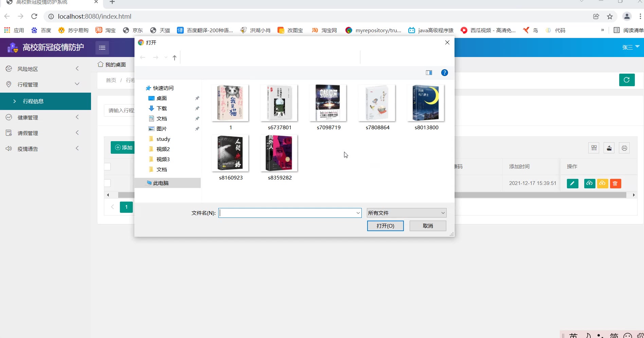
Task: Open the 张三 user dropdown
Action: (x=631, y=47)
